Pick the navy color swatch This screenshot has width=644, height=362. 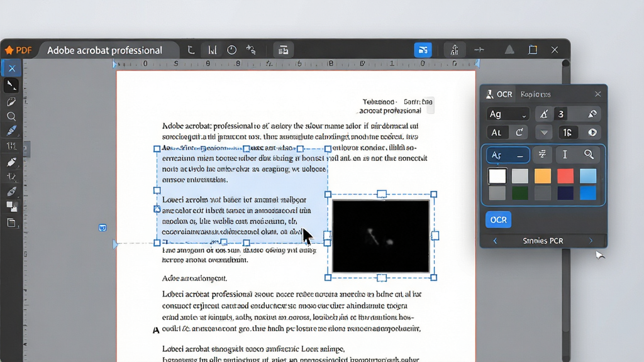pos(565,193)
